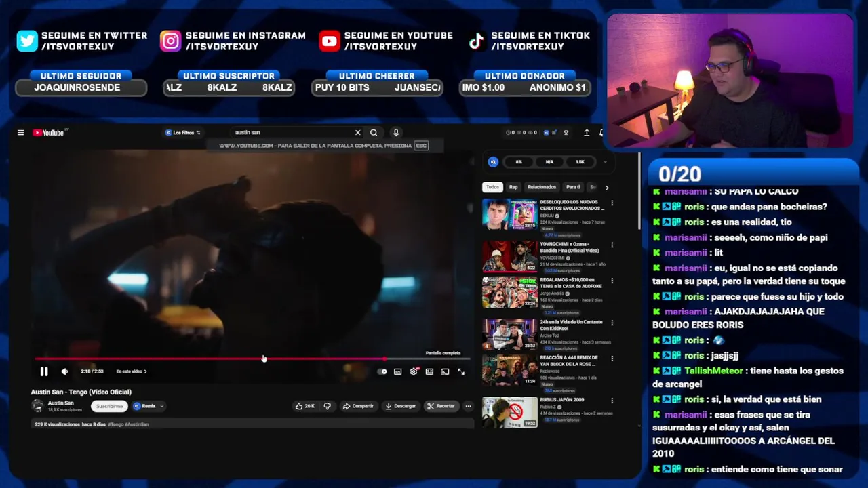The width and height of the screenshot is (868, 488).
Task: Click the TikTok icon in the overlay
Action: pos(476,41)
